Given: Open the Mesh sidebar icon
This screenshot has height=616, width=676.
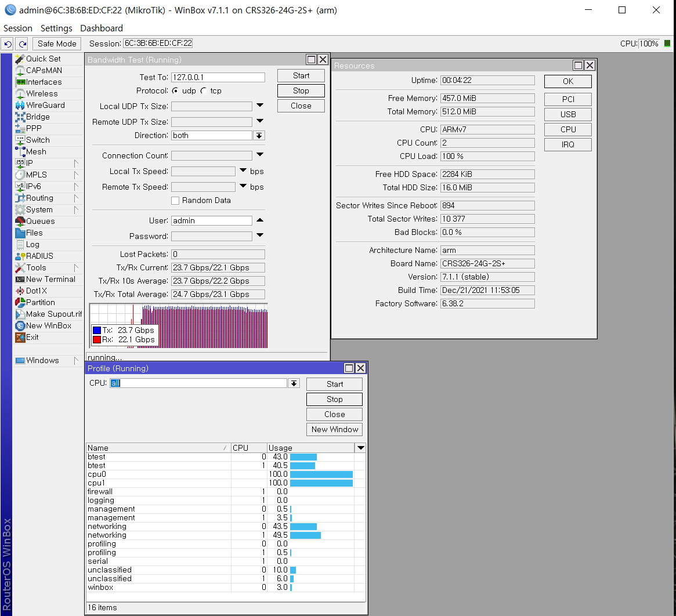Looking at the screenshot, I should point(20,152).
